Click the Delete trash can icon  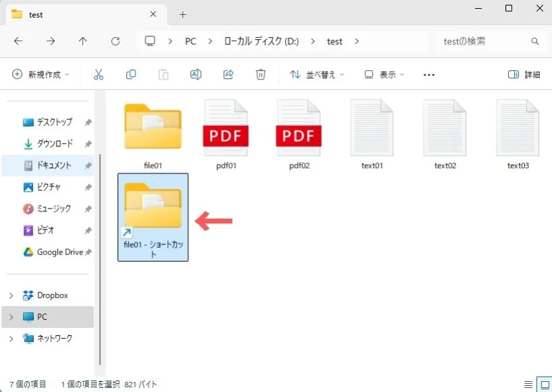coord(260,75)
